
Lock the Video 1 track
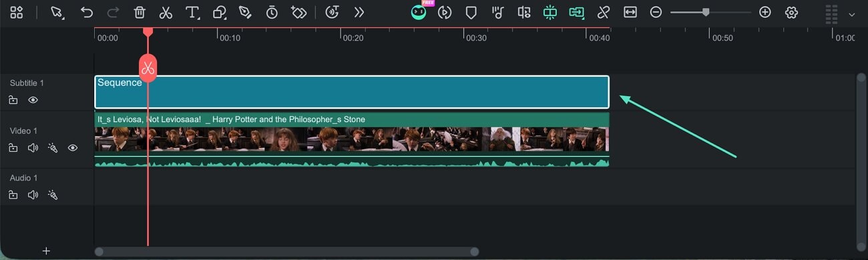click(13, 148)
